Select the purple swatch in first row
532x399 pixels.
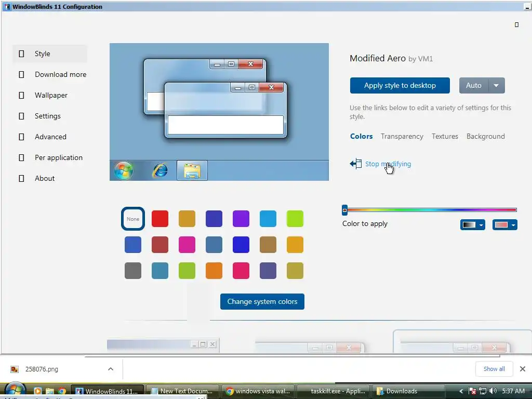pos(241,219)
